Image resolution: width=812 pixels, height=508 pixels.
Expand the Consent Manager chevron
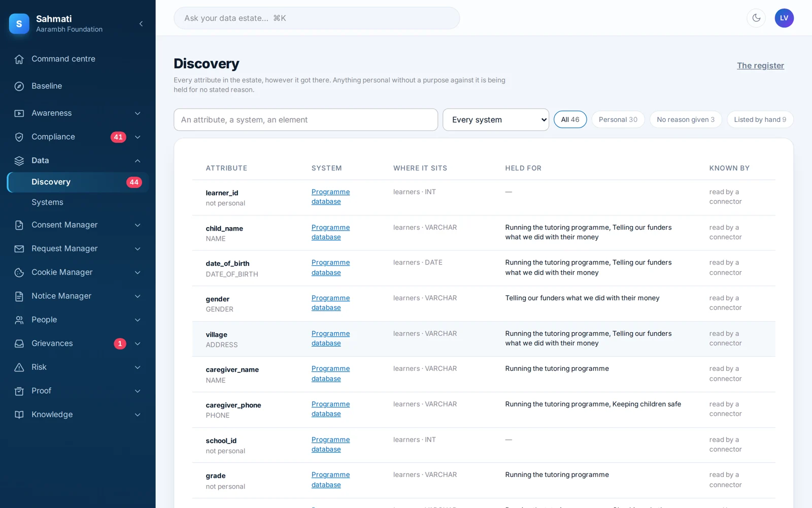click(138, 225)
